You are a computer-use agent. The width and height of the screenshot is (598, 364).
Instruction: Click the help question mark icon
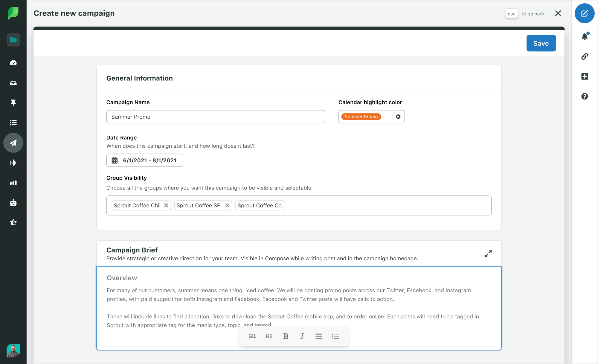(x=585, y=96)
